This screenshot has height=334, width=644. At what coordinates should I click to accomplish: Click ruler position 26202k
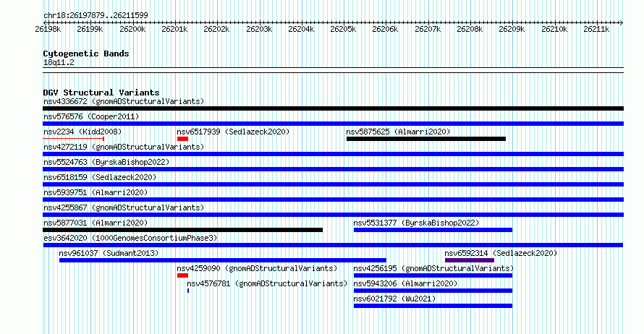pyautogui.click(x=216, y=29)
